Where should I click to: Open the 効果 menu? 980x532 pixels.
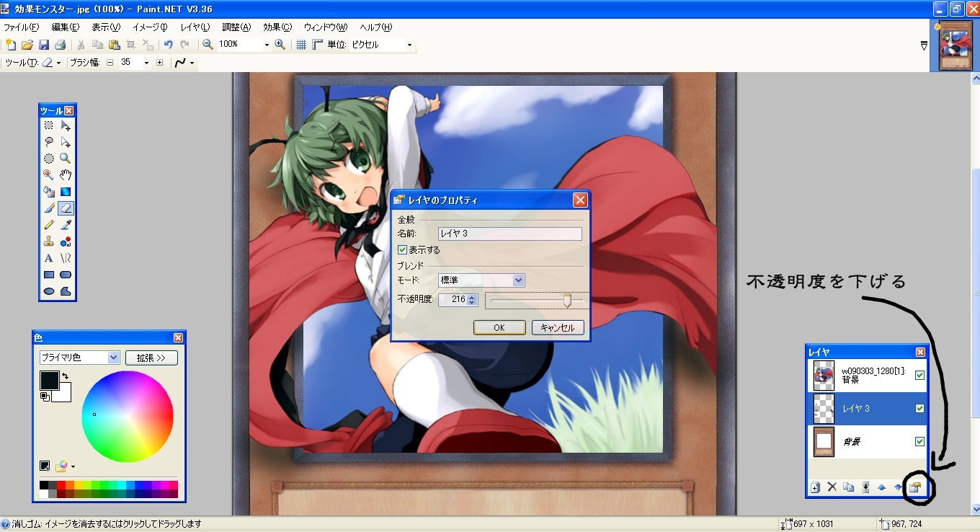click(x=277, y=27)
